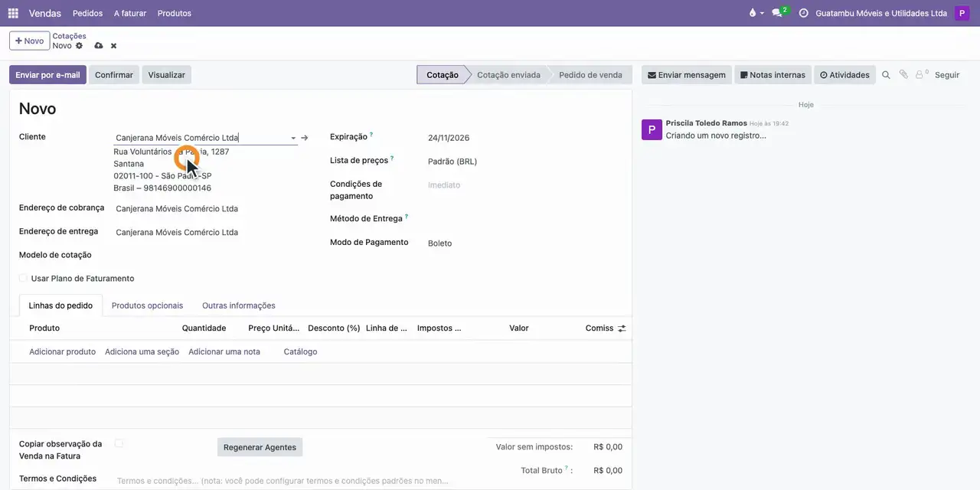980x490 pixels.
Task: Click the Catálogo link
Action: pos(300,352)
